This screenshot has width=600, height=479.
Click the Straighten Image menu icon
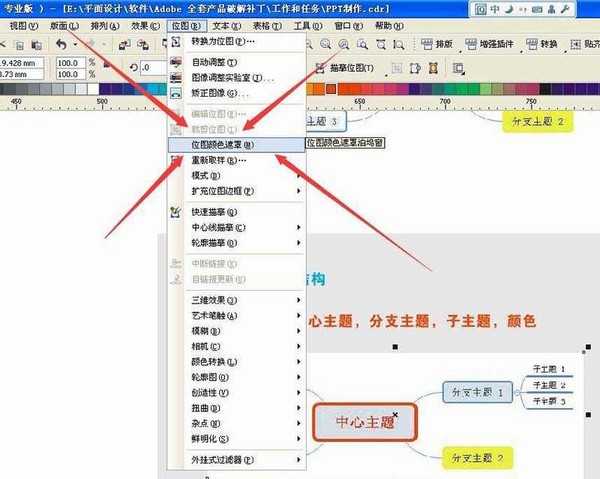(x=176, y=93)
